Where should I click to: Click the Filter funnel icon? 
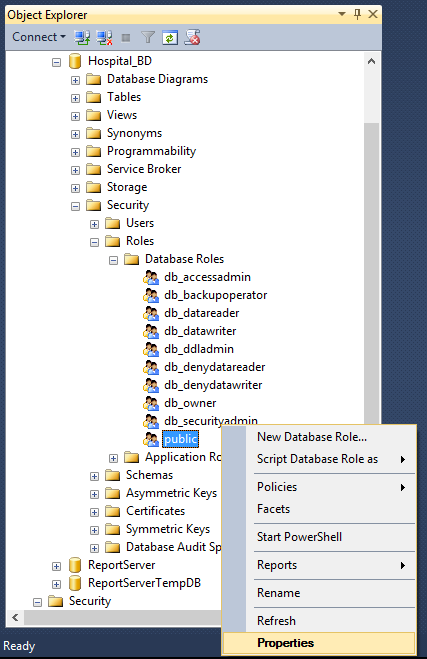coord(148,37)
